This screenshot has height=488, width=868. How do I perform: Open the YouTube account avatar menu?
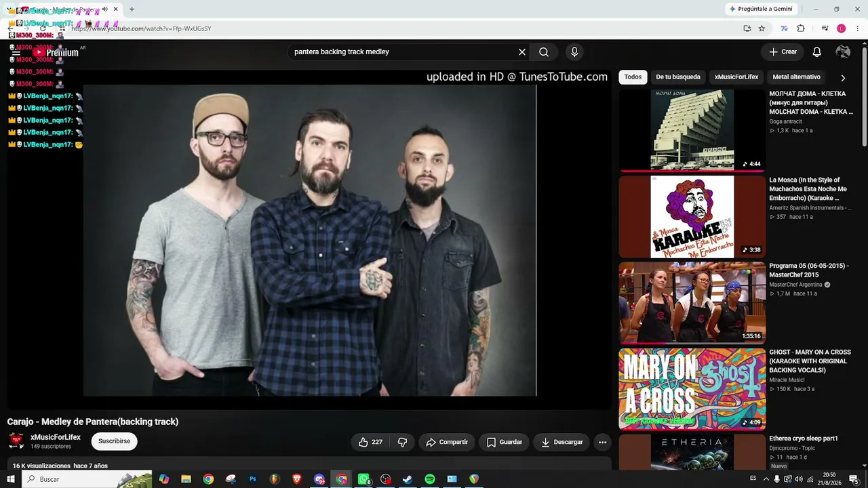[843, 52]
